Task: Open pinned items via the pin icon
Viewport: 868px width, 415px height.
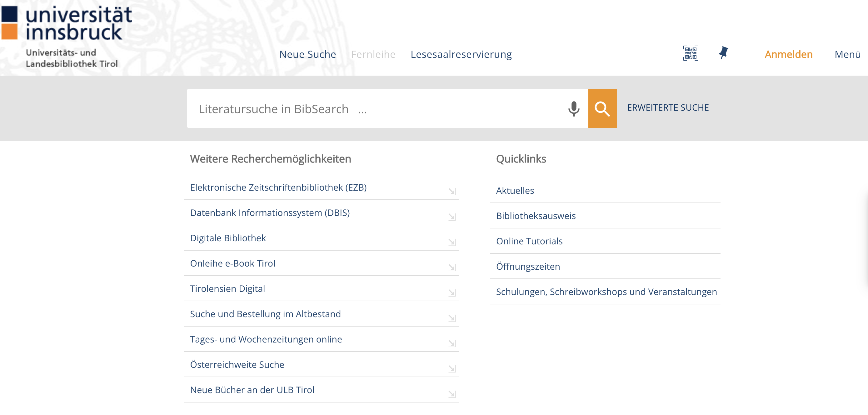Action: [723, 53]
